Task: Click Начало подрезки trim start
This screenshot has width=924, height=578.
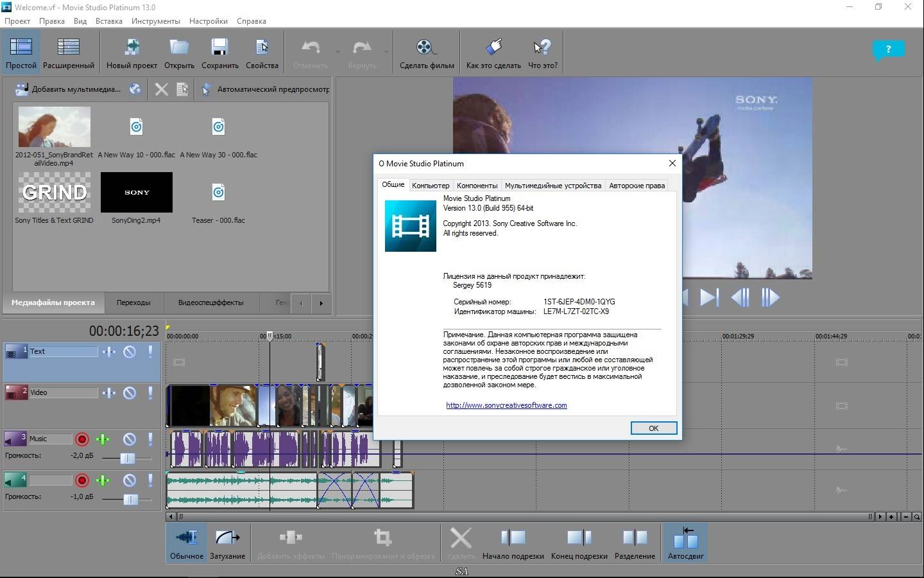Action: pos(513,543)
